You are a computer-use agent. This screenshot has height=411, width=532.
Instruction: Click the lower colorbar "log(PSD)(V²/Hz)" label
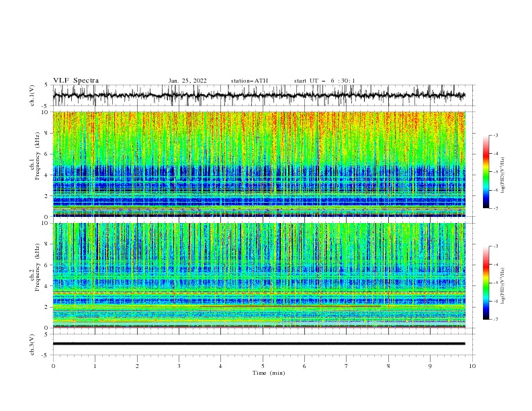pyautogui.click(x=503, y=285)
